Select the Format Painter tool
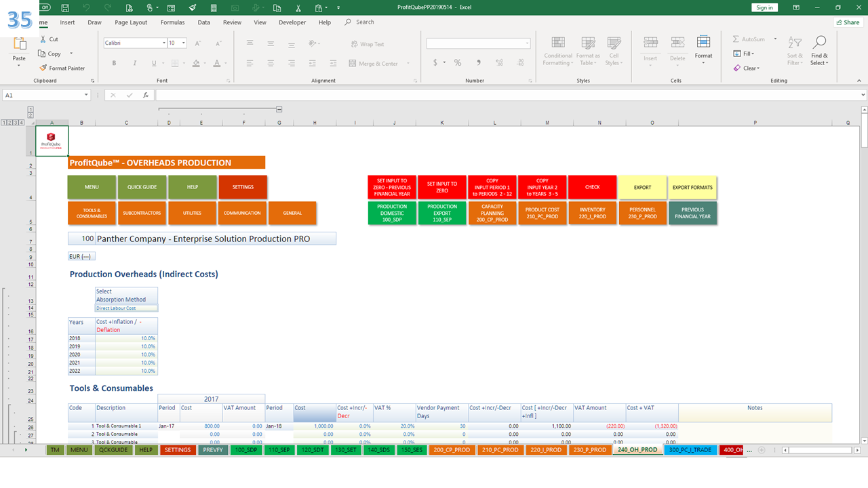 point(62,68)
